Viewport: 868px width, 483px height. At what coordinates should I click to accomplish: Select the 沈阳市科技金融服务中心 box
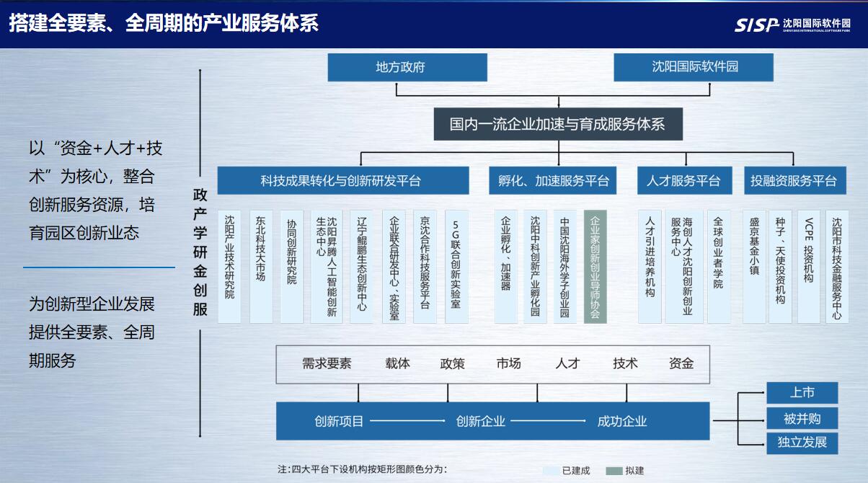pos(836,267)
